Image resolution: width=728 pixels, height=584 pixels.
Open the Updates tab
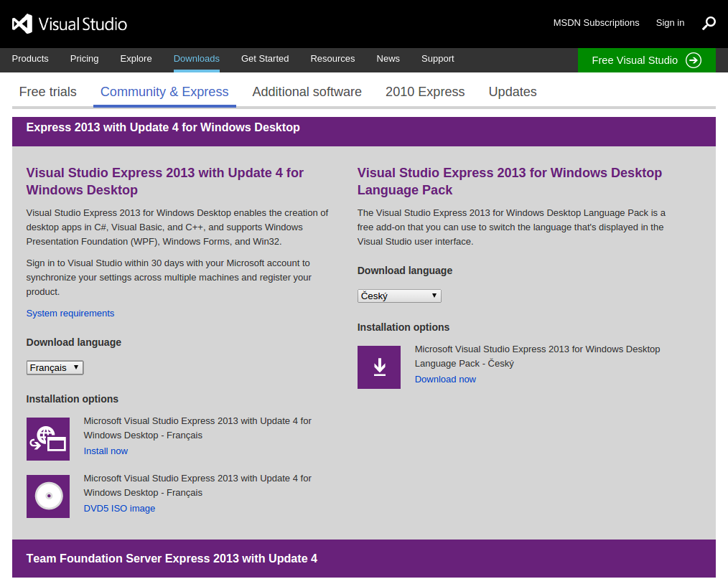point(513,92)
